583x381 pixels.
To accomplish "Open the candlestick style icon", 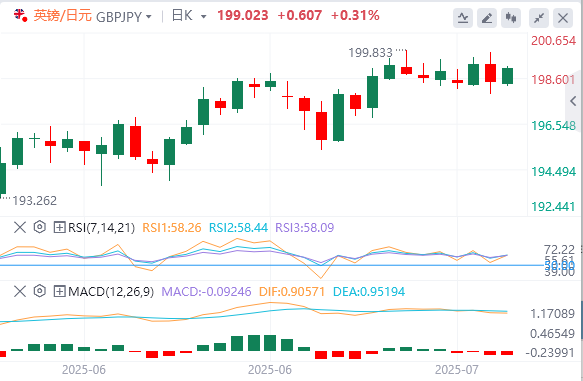I will tap(511, 17).
